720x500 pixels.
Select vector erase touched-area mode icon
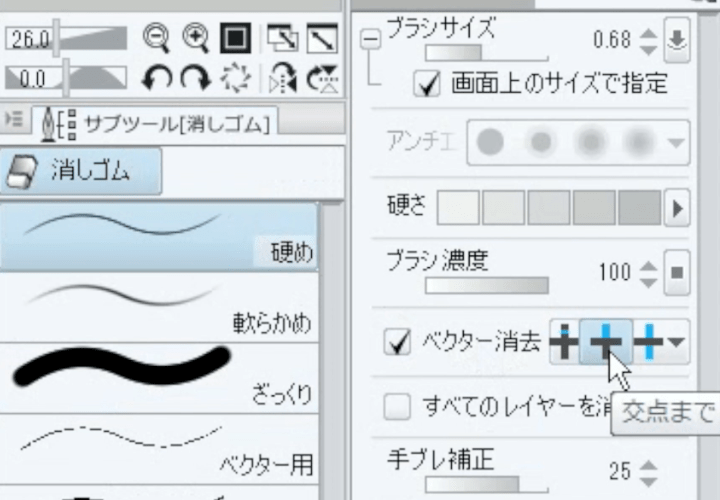coord(565,342)
